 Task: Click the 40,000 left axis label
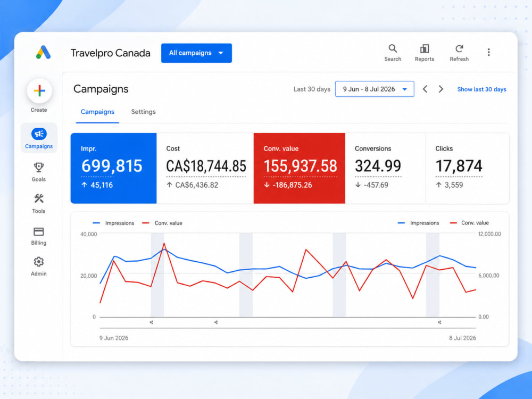tap(88, 234)
